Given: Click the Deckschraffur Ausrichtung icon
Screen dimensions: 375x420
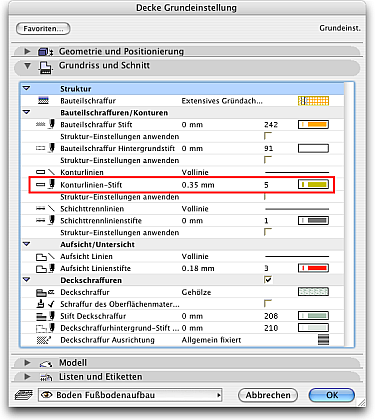Looking at the screenshot, I should (43, 340).
